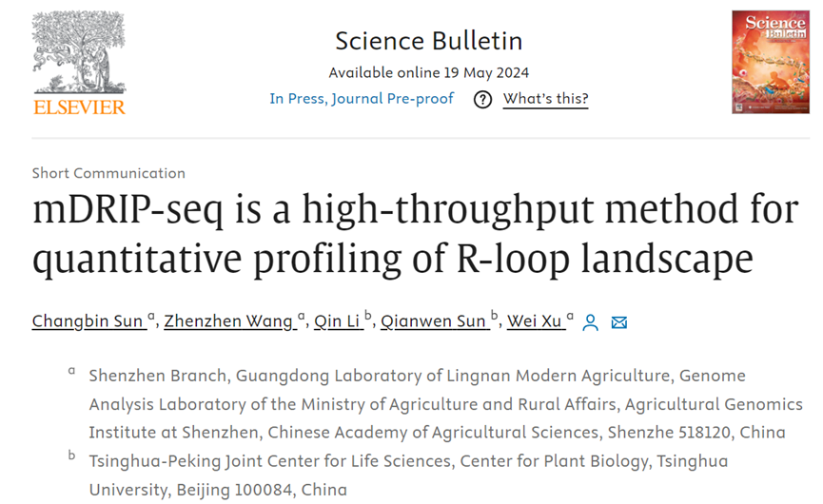Select author Qianwen Sun

tap(435, 321)
